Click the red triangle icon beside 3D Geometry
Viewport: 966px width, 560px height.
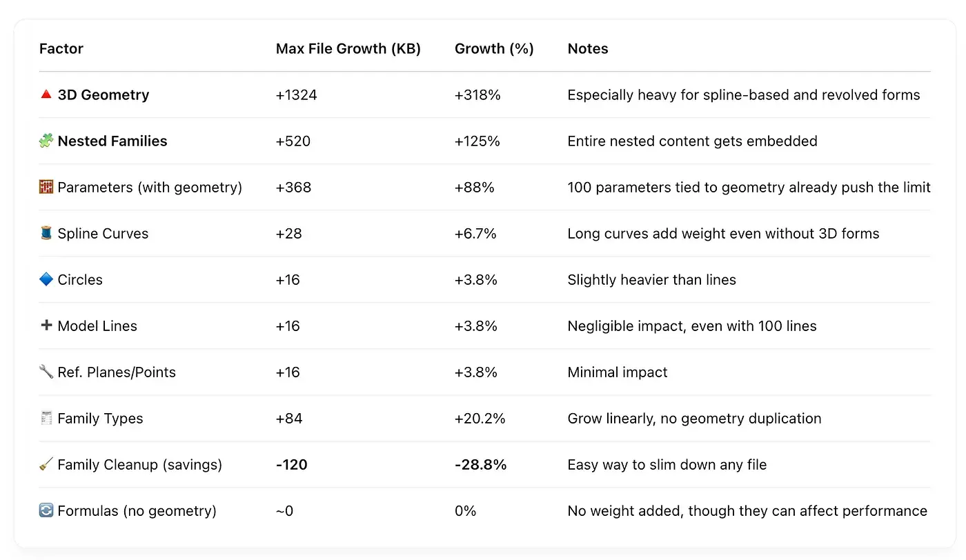pyautogui.click(x=46, y=94)
